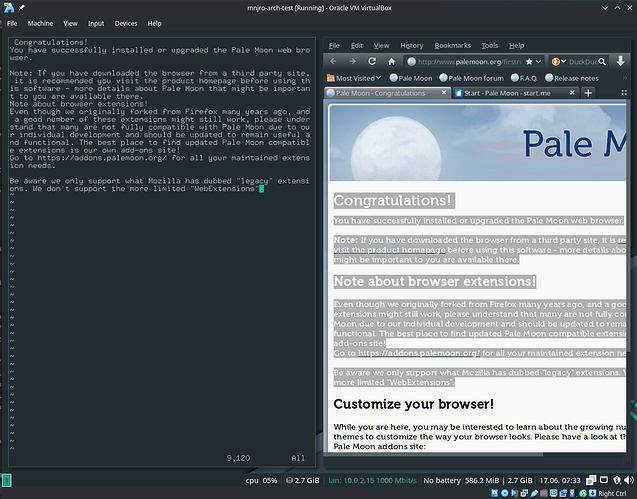The image size is (637, 499).
Task: Open the downloads arrow button
Action: 620,61
